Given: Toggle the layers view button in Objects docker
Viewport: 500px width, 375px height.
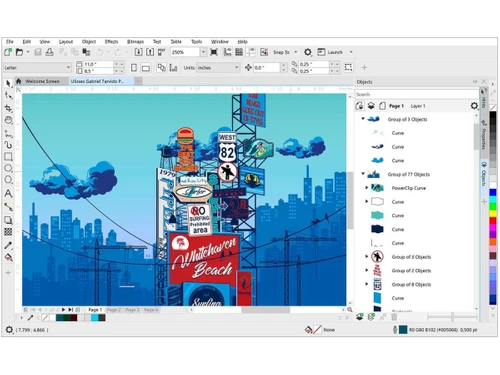Looking at the screenshot, I should pyautogui.click(x=371, y=106).
